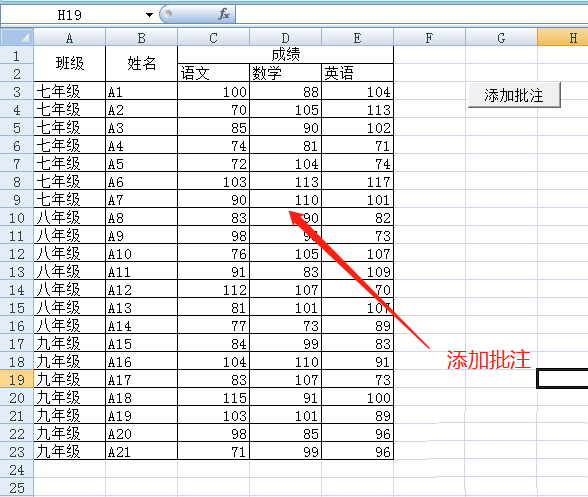Select the cell with name A18
The height and width of the screenshot is (497, 588).
coord(141,398)
